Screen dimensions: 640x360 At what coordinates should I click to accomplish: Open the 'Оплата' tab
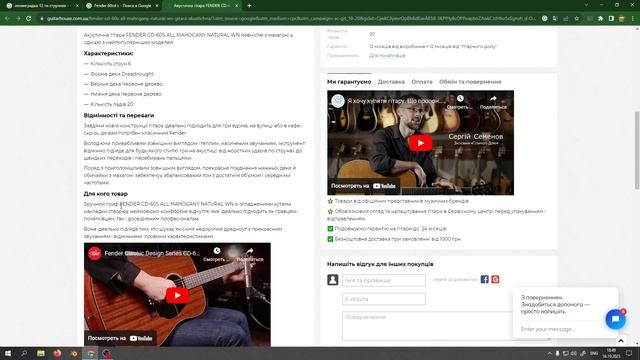click(422, 82)
